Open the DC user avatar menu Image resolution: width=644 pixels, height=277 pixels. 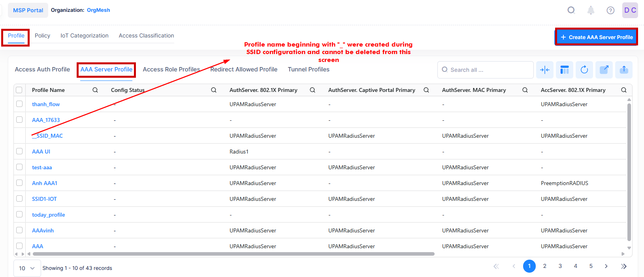click(630, 10)
